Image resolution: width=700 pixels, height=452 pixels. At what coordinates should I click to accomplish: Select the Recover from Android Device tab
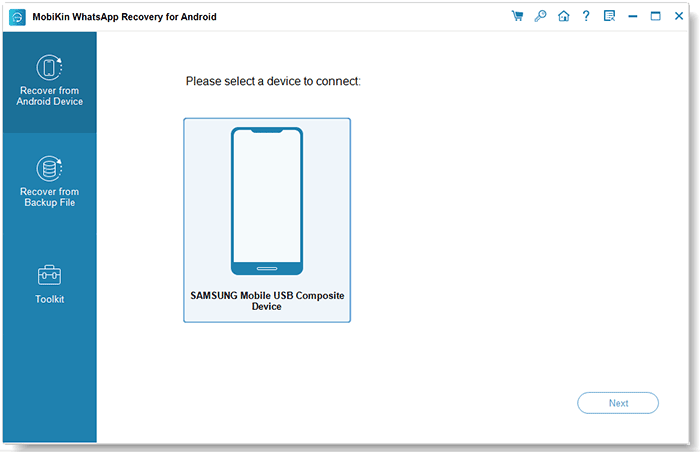click(x=50, y=82)
